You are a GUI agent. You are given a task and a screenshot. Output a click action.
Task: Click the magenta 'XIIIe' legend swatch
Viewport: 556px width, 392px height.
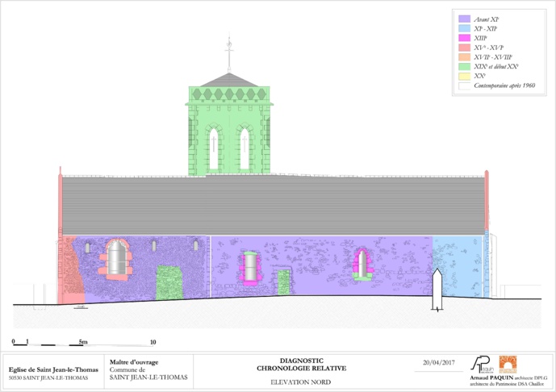point(464,37)
